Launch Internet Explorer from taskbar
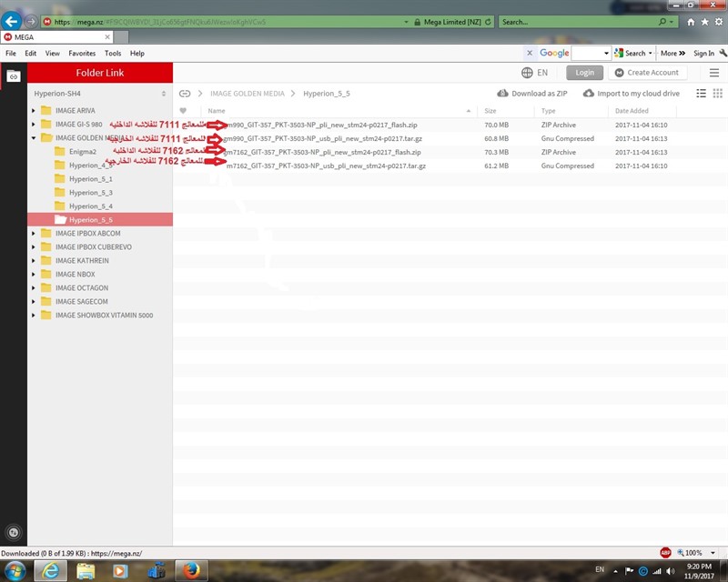Image resolution: width=728 pixels, height=582 pixels. pos(51,570)
